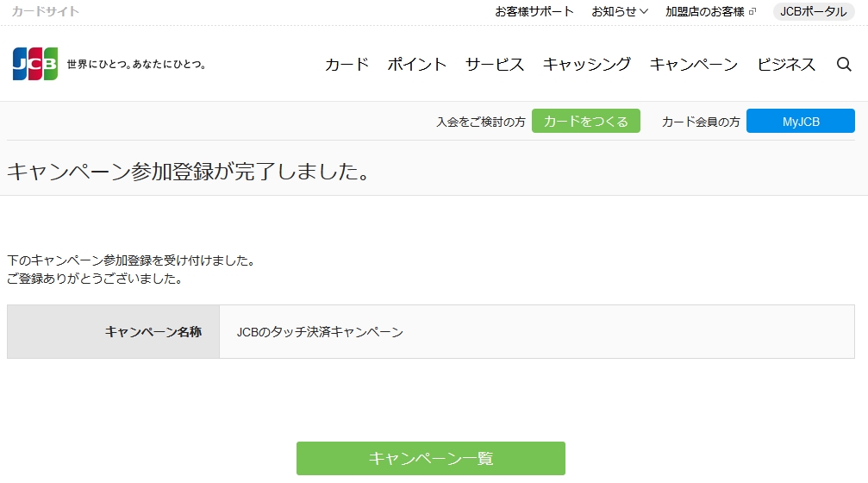The width and height of the screenshot is (868, 483).
Task: Click the キャンペーン一覧 button
Action: pyautogui.click(x=431, y=458)
